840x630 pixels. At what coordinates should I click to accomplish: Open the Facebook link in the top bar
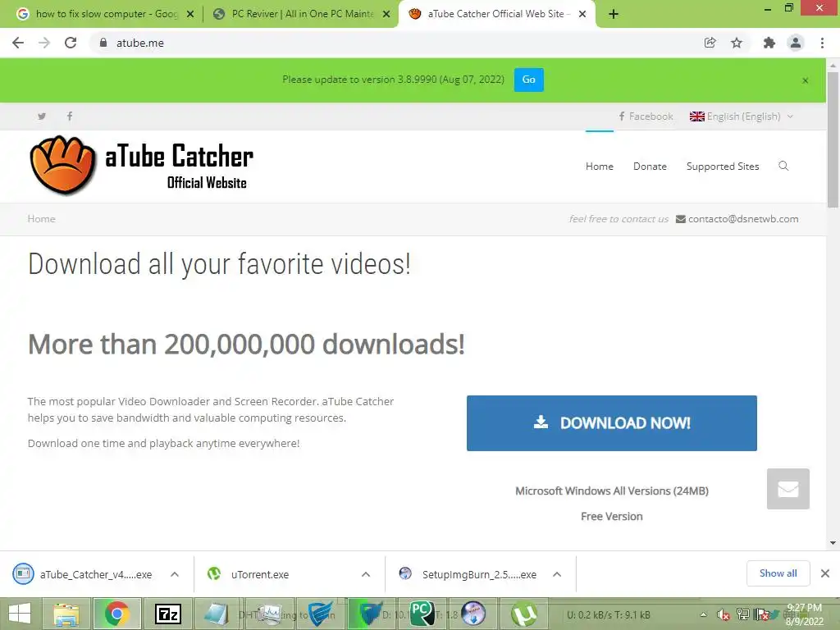click(646, 116)
